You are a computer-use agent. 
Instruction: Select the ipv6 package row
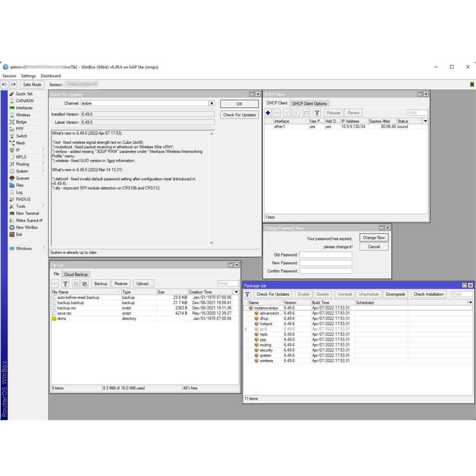[358, 329]
